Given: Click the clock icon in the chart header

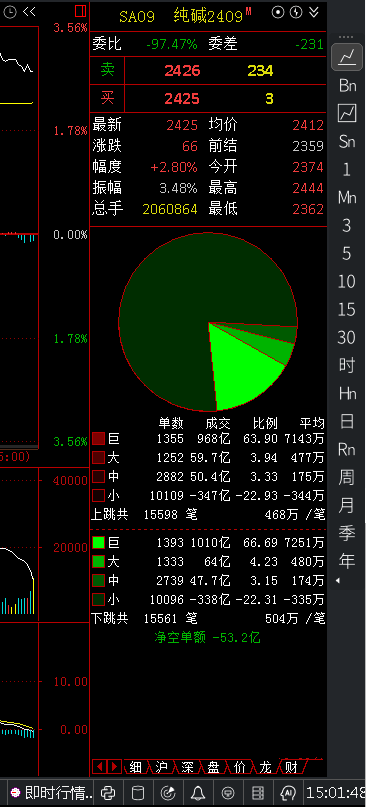Looking at the screenshot, I should click(10, 12).
